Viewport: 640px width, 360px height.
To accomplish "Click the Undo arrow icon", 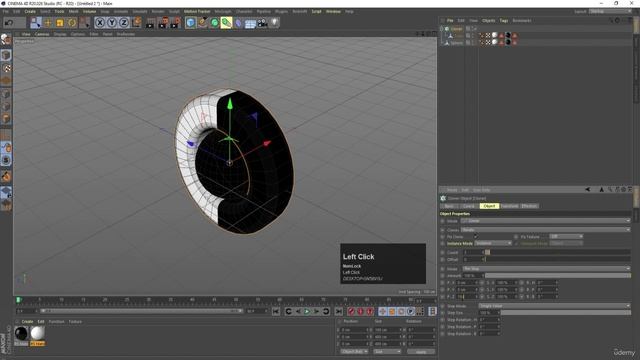I will coord(9,23).
